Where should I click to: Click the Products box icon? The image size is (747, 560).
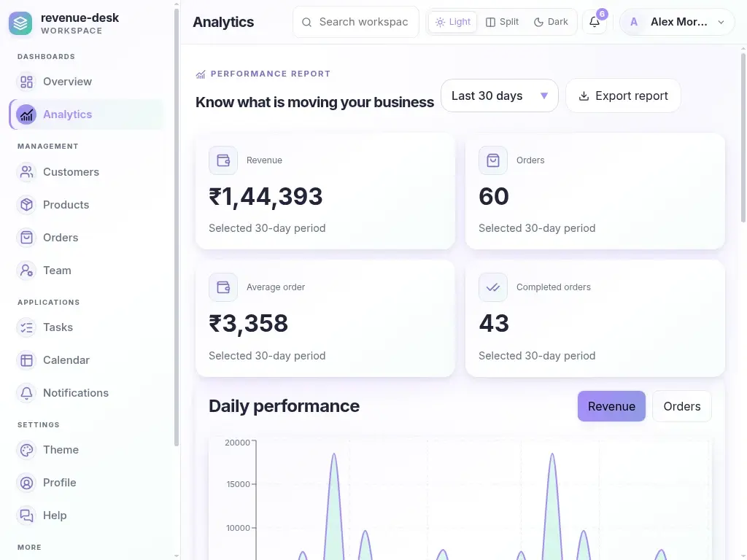[x=27, y=205]
